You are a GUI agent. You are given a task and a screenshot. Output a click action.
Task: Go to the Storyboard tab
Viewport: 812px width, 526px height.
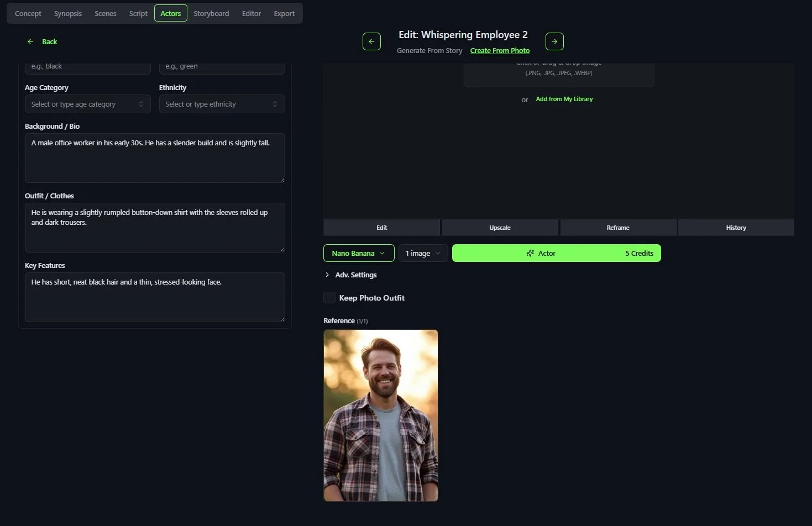(211, 13)
